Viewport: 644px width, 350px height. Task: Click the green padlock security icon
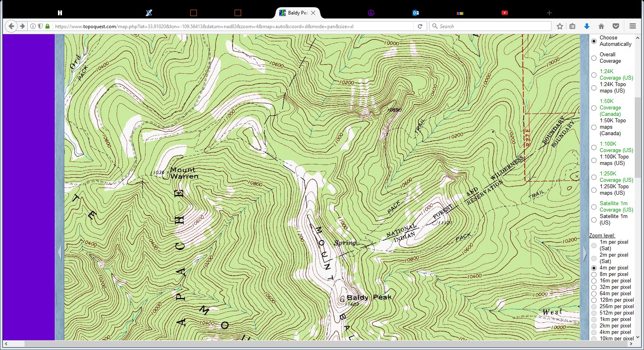(47, 26)
